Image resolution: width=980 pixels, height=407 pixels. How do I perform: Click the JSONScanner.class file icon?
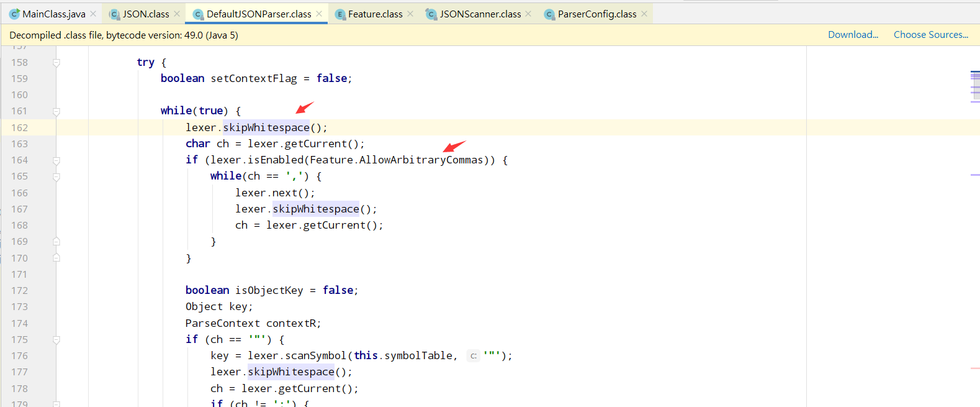(431, 14)
